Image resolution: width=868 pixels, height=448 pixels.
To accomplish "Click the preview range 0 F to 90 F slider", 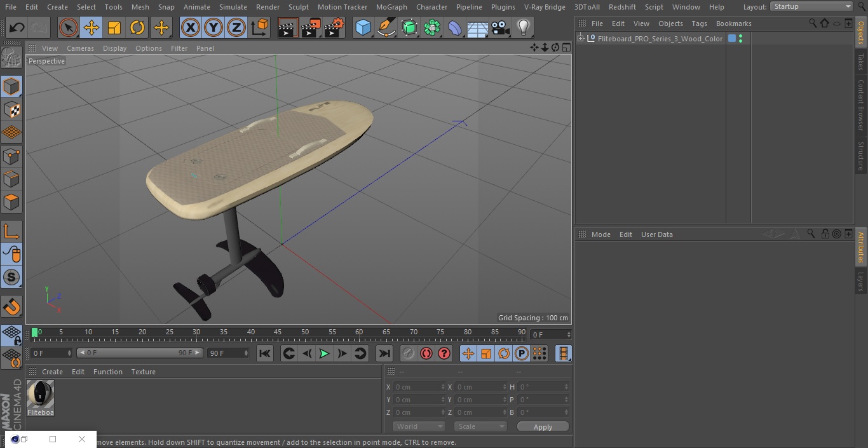I will pyautogui.click(x=140, y=353).
